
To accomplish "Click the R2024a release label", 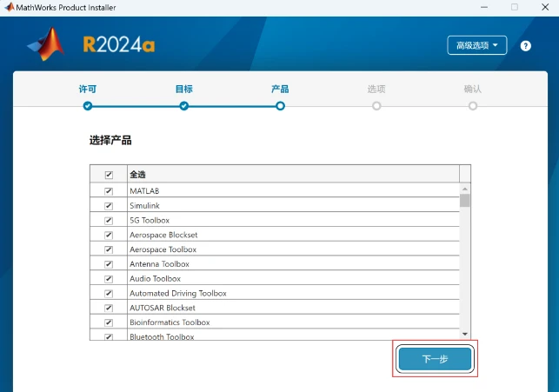I will pos(119,45).
